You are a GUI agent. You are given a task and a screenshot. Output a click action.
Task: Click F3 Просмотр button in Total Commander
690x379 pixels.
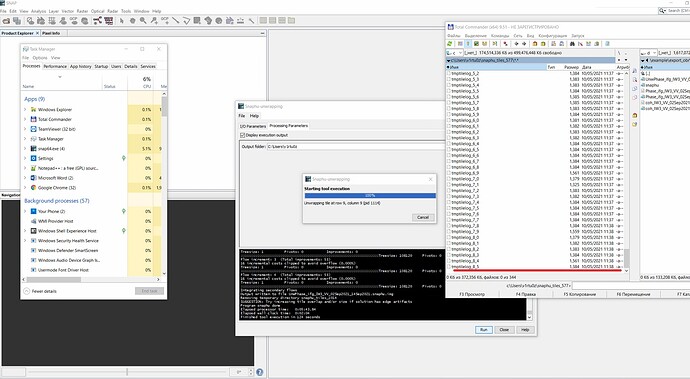[472, 294]
